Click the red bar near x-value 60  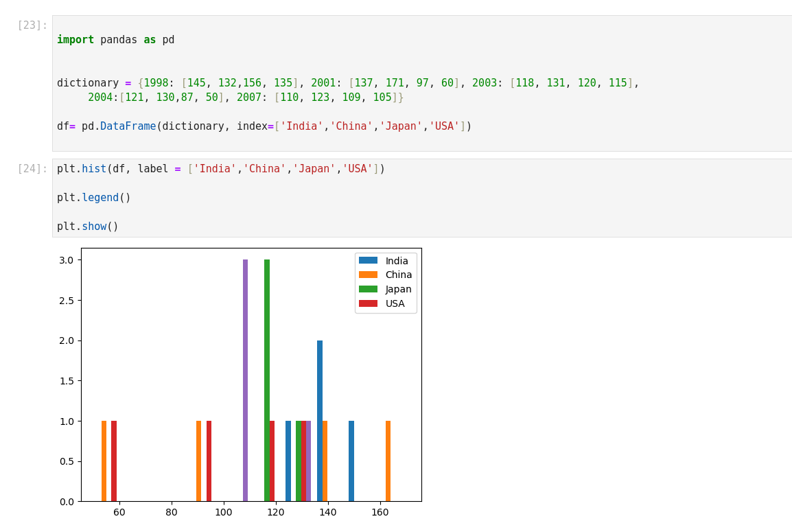[x=114, y=461]
